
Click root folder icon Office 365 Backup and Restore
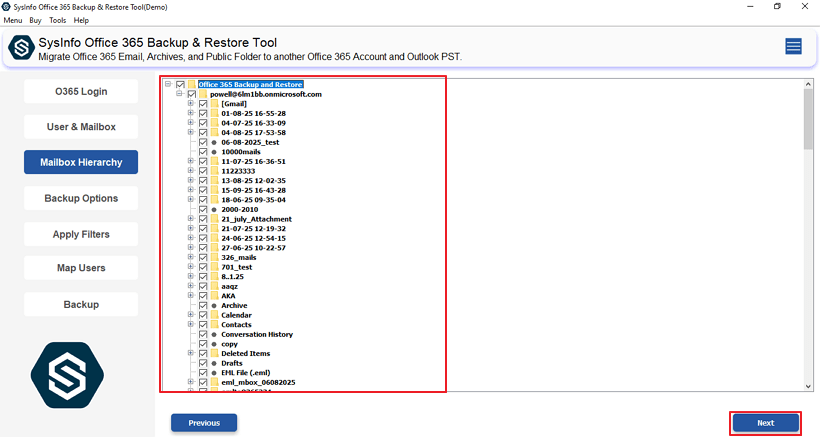point(192,84)
